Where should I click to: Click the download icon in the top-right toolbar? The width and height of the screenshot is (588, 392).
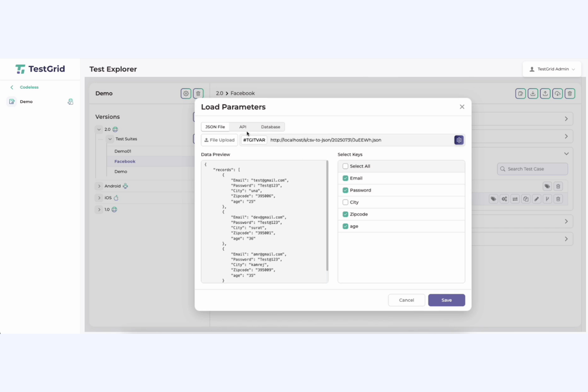[533, 93]
